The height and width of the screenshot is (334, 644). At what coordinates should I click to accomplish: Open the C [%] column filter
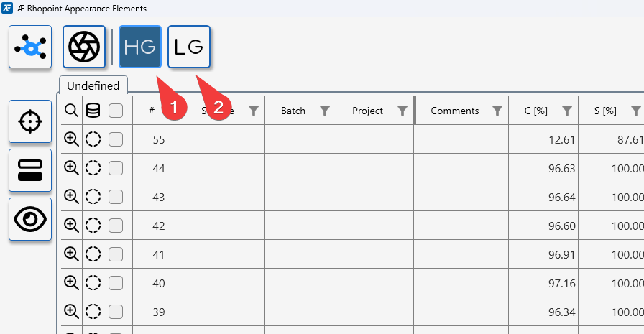pos(567,111)
